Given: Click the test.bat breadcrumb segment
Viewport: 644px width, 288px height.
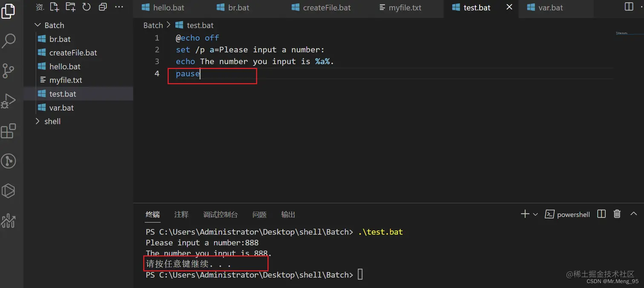Looking at the screenshot, I should click(195, 26).
